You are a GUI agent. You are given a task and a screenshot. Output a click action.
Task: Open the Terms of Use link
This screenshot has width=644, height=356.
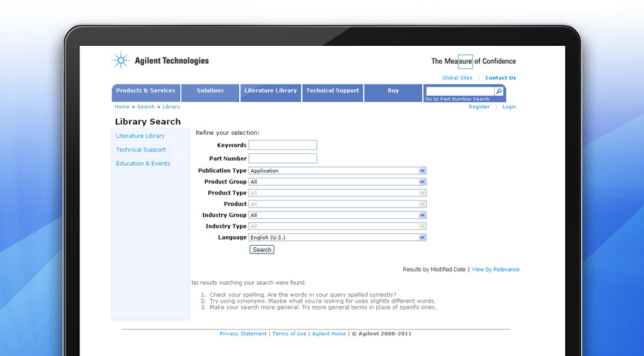click(x=289, y=334)
